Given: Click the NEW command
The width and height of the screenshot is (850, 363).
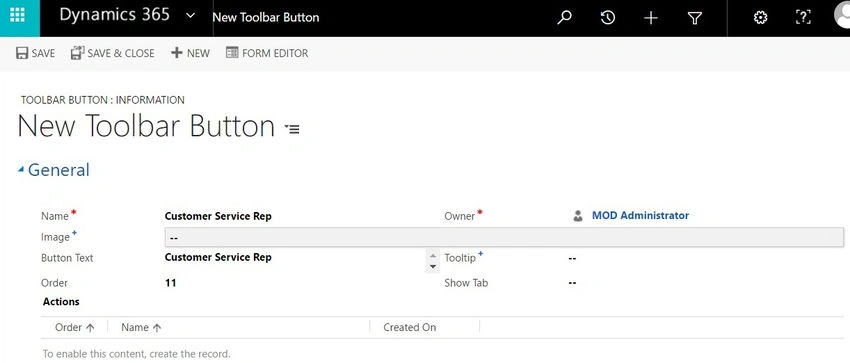Looking at the screenshot, I should tap(190, 53).
